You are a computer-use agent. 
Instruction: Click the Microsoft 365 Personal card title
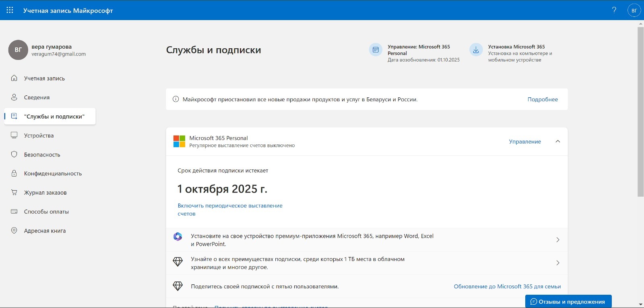219,138
